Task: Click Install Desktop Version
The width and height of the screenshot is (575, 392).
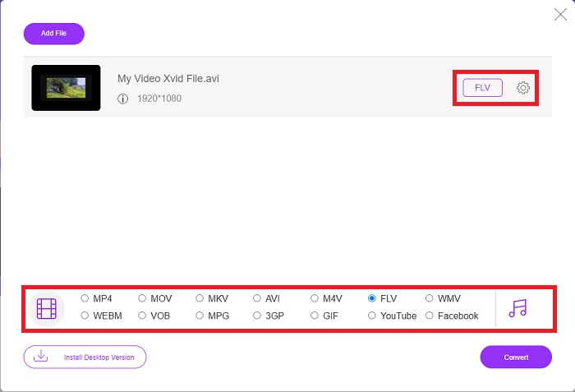Action: click(85, 357)
